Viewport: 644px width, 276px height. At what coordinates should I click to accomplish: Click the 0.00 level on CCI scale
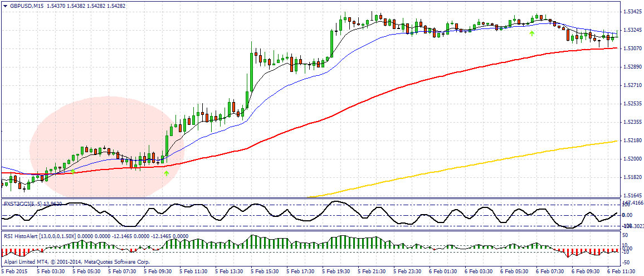tap(627, 215)
